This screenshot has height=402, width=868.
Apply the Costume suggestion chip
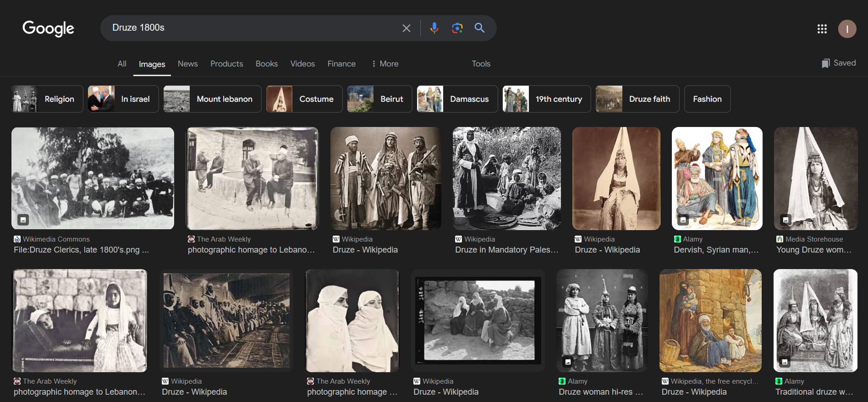pyautogui.click(x=304, y=99)
